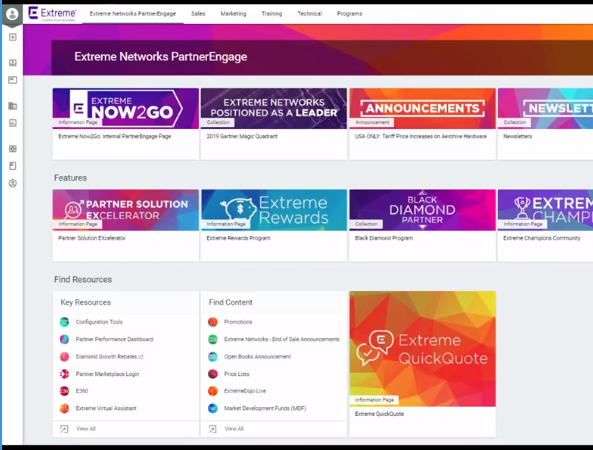Click the Market Development Funds icon
Screen dimensions: 593x450
[213, 408]
